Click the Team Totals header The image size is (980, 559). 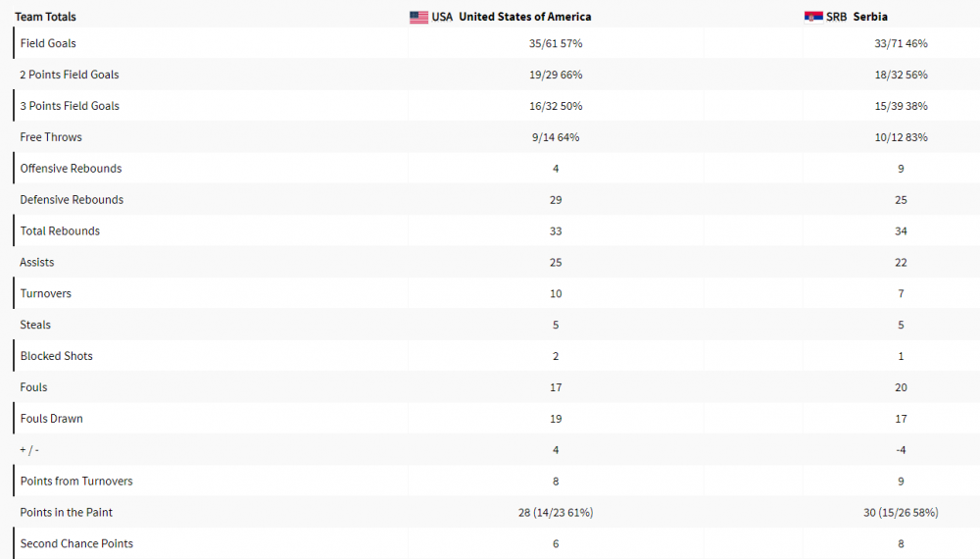45,17
